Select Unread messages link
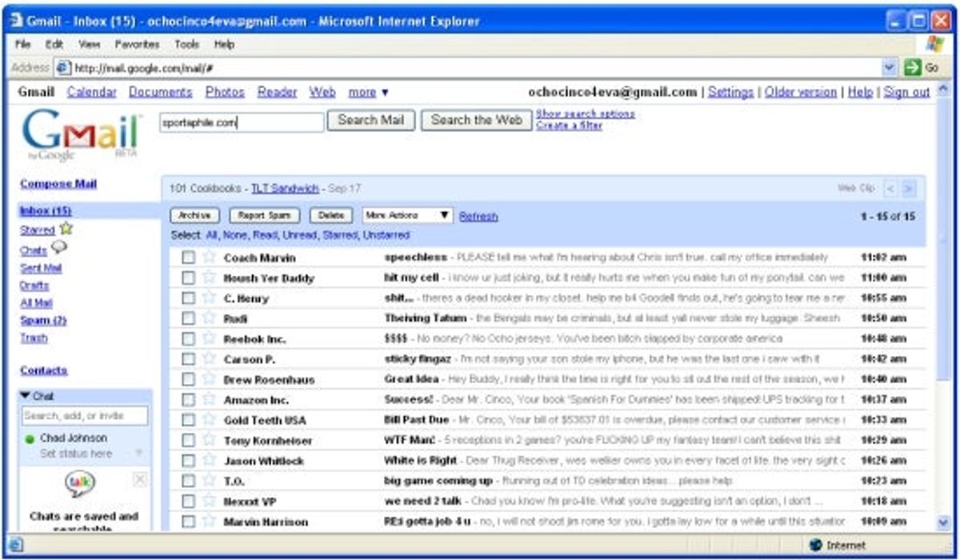 tap(299, 235)
